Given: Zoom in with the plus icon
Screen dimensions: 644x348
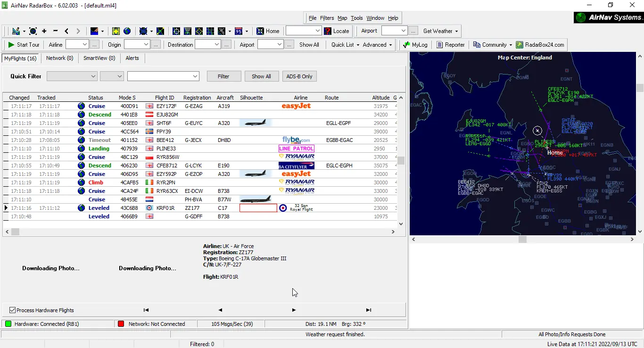Looking at the screenshot, I should tap(44, 31).
